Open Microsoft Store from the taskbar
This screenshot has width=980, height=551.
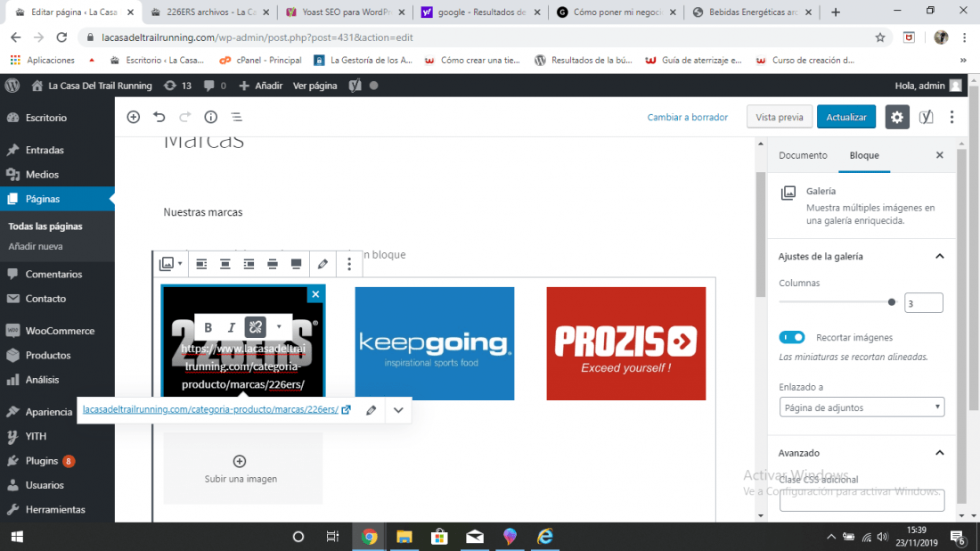click(439, 537)
